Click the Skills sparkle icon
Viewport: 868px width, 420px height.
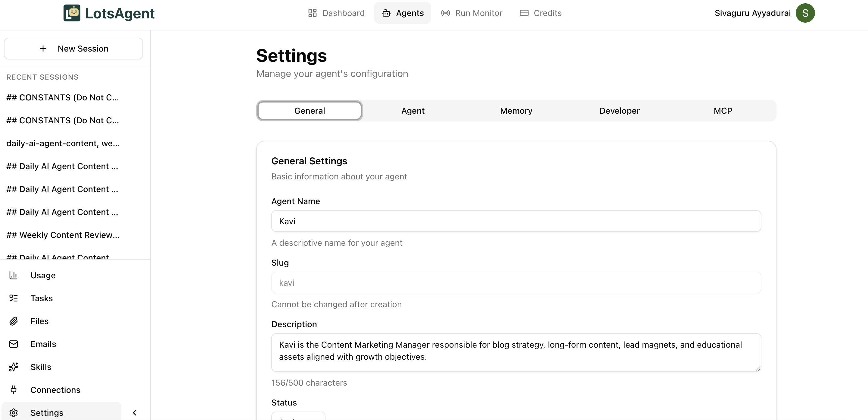[14, 367]
